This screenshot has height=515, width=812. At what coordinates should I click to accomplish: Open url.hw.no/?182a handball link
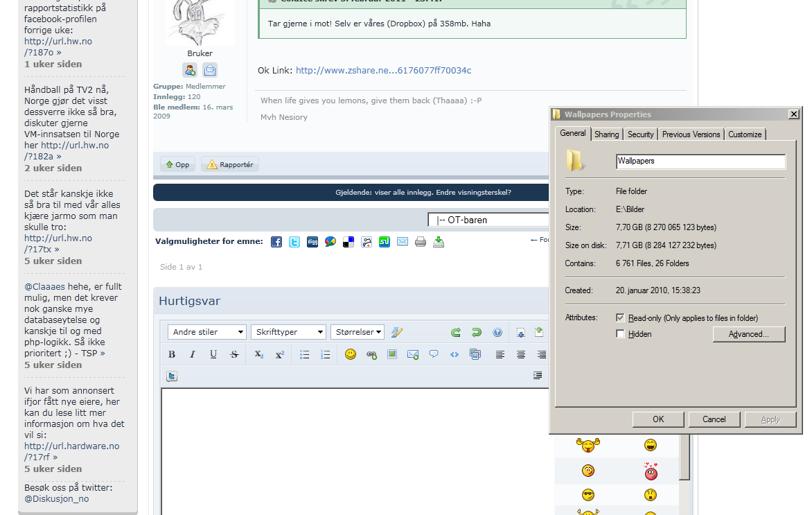[67, 151]
